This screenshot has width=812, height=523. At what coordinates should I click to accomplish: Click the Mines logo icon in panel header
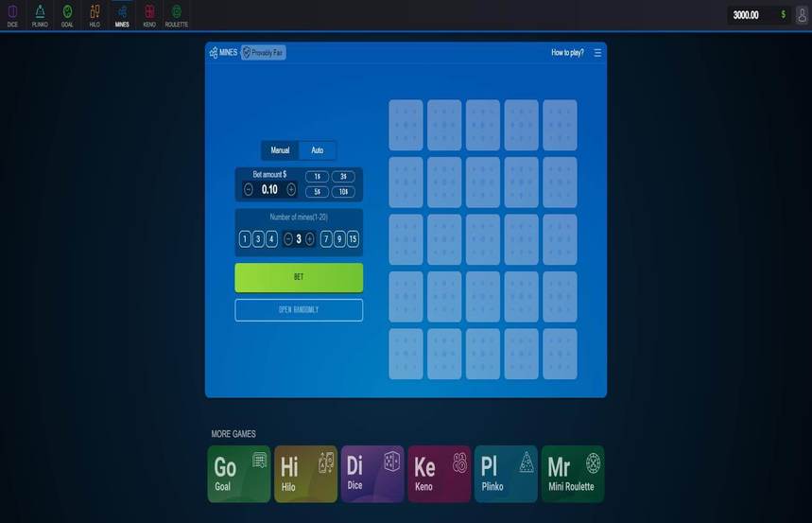pyautogui.click(x=214, y=52)
